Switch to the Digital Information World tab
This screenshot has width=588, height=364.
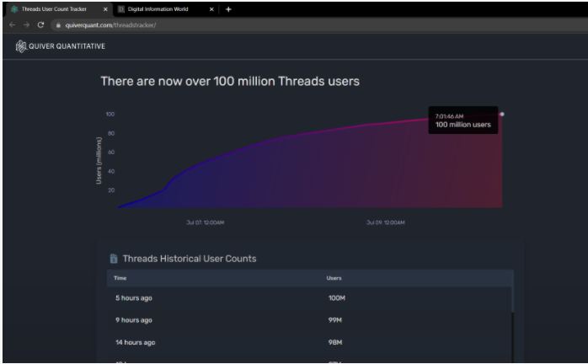click(x=165, y=9)
